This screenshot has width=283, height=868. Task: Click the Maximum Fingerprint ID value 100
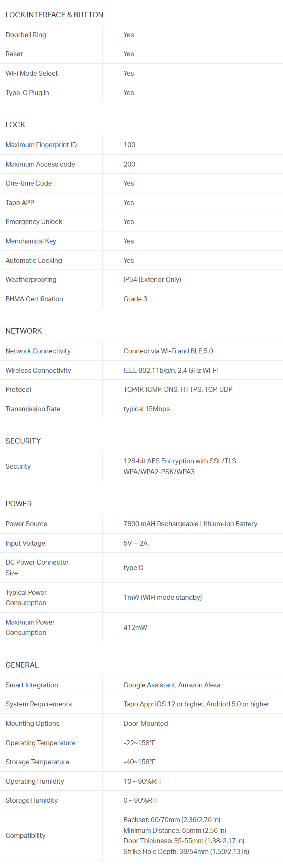tap(129, 145)
